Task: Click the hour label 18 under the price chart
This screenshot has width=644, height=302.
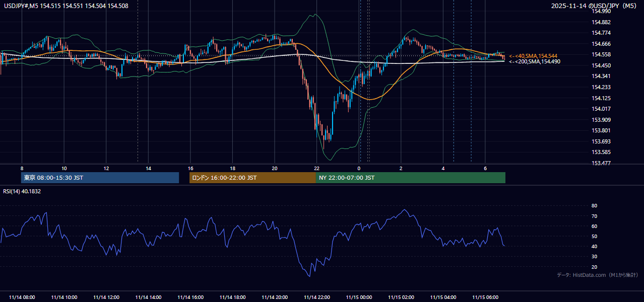Action: [232, 168]
